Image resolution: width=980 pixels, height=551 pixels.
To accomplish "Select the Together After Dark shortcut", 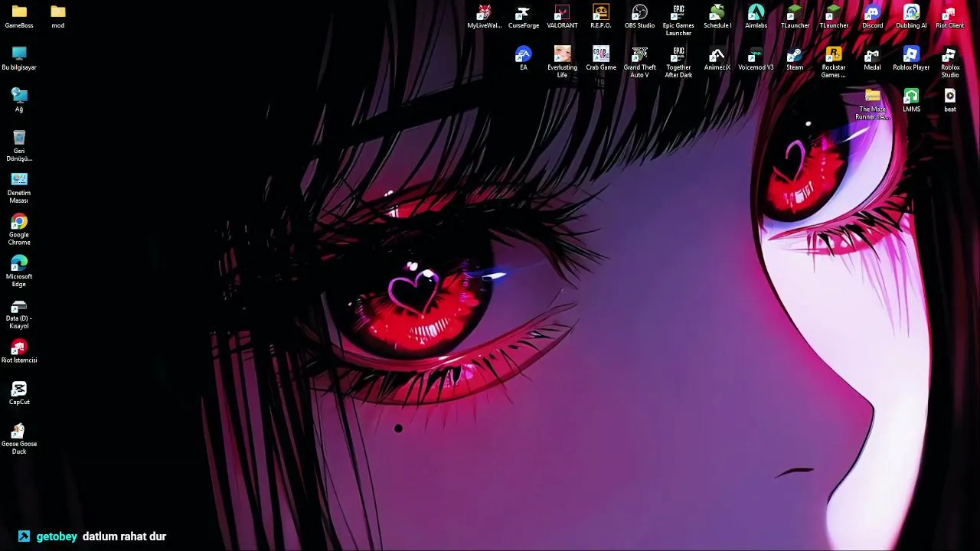I will click(678, 62).
